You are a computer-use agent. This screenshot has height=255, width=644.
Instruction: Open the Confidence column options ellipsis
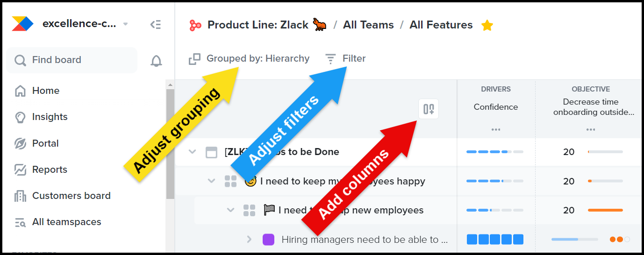pyautogui.click(x=496, y=129)
